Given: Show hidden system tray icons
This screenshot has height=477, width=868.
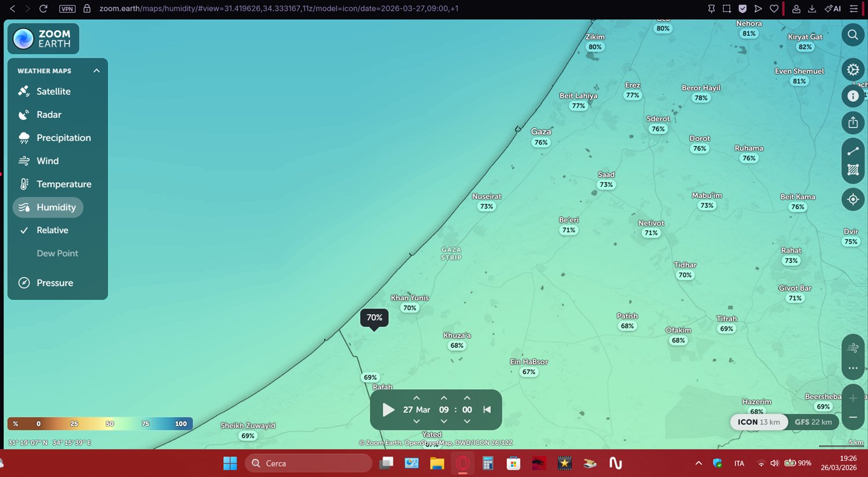Looking at the screenshot, I should tap(698, 463).
